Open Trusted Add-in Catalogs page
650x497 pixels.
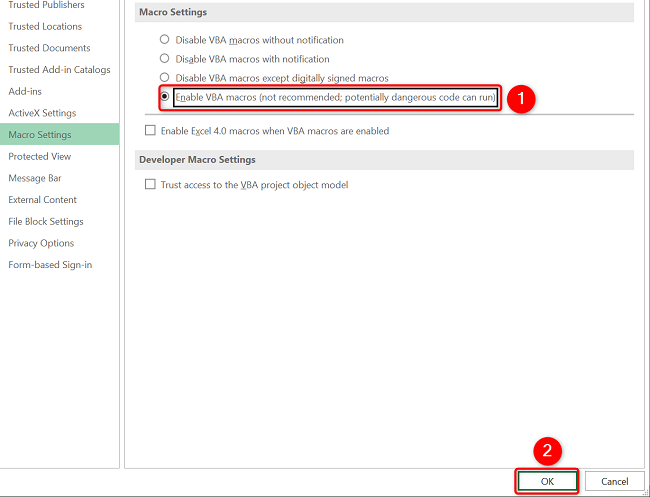(59, 70)
